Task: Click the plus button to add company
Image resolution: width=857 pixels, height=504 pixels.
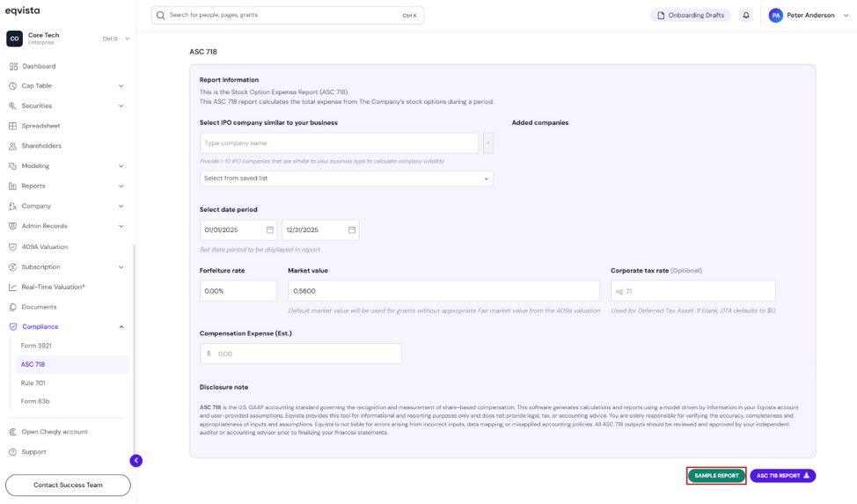Action: click(x=488, y=143)
